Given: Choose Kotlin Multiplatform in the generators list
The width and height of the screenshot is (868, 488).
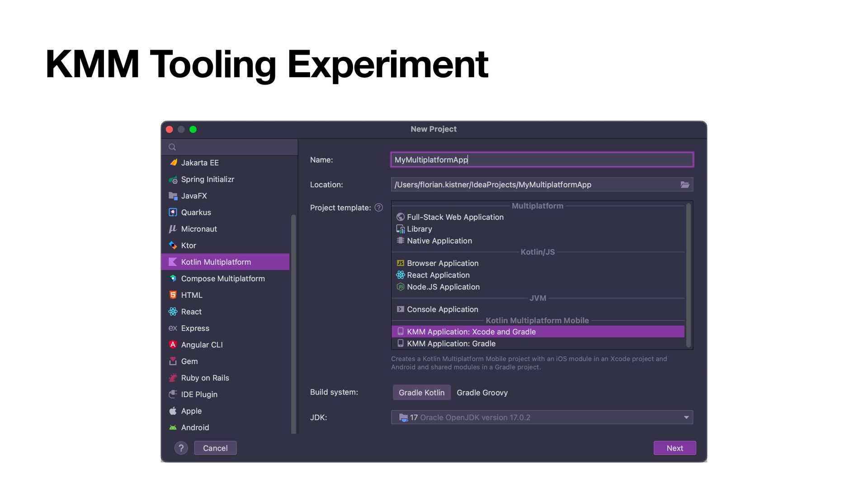Looking at the screenshot, I should coord(226,262).
